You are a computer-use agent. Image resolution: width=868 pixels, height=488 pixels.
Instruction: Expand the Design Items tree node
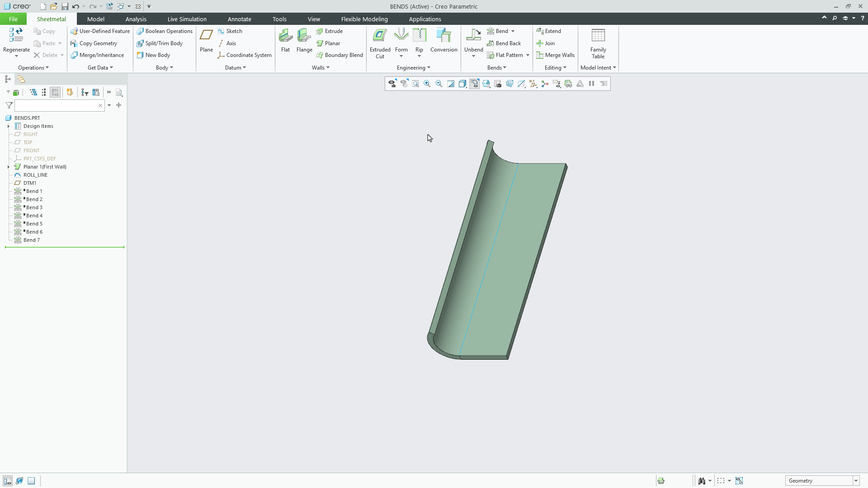(x=9, y=126)
